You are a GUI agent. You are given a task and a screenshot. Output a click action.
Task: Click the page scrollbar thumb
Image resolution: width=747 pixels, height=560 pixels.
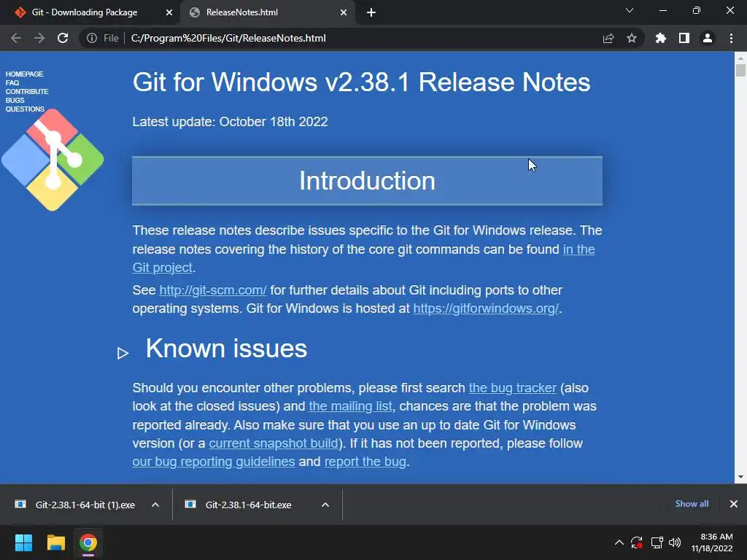pyautogui.click(x=740, y=70)
